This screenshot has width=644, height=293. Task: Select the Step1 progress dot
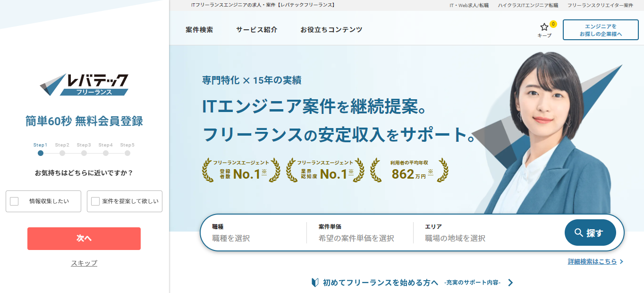[x=41, y=153]
